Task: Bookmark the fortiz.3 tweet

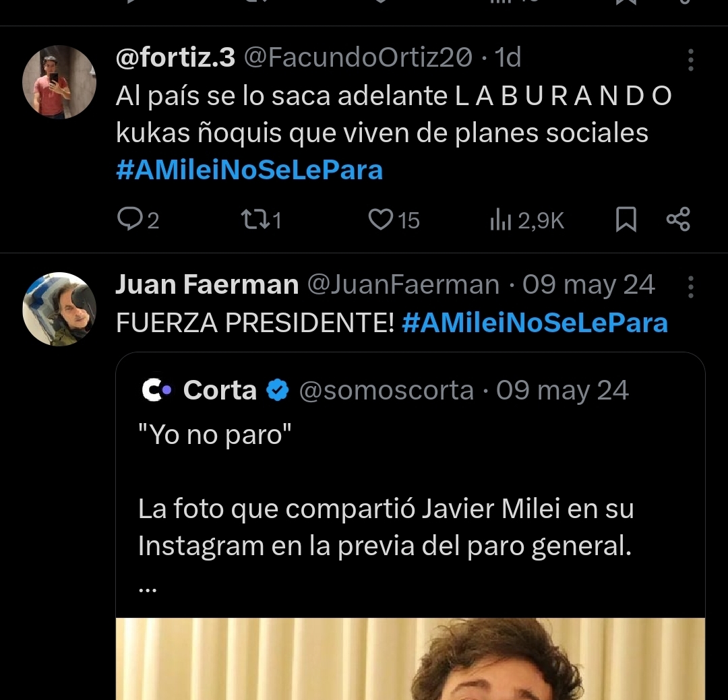Action: pos(626,220)
